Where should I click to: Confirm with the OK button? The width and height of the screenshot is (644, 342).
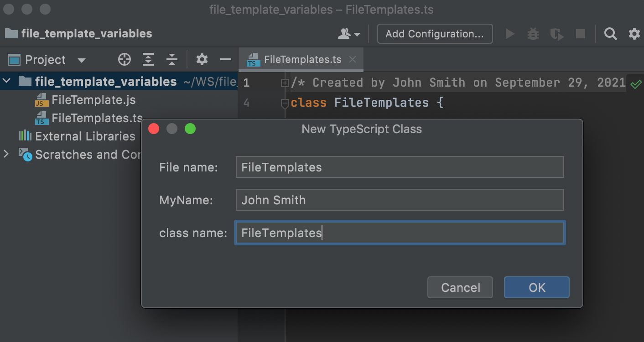536,287
